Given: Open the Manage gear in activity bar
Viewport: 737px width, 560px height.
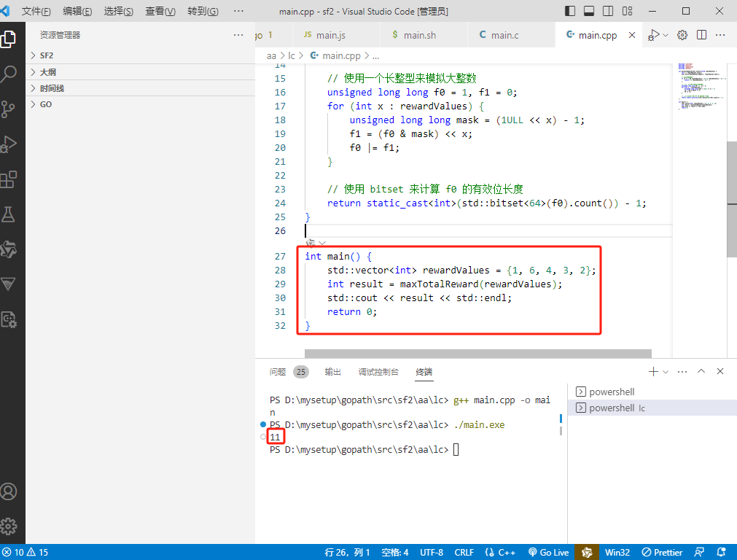Looking at the screenshot, I should pos(9,526).
